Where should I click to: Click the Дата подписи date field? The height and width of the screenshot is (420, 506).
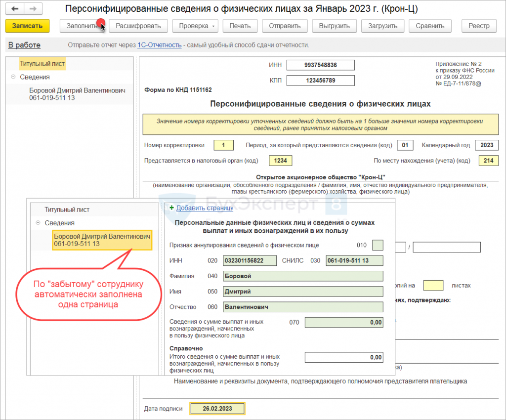217,409
